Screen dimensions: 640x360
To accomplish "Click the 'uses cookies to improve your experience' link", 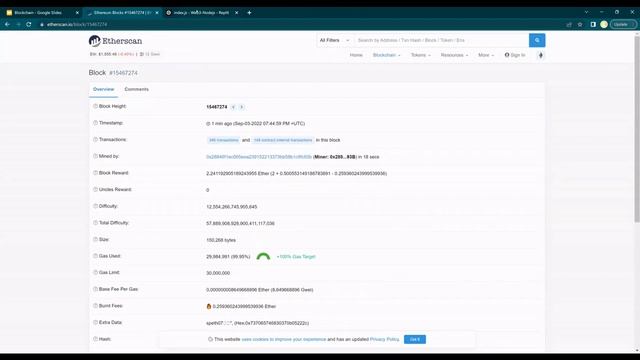I will click(284, 339).
